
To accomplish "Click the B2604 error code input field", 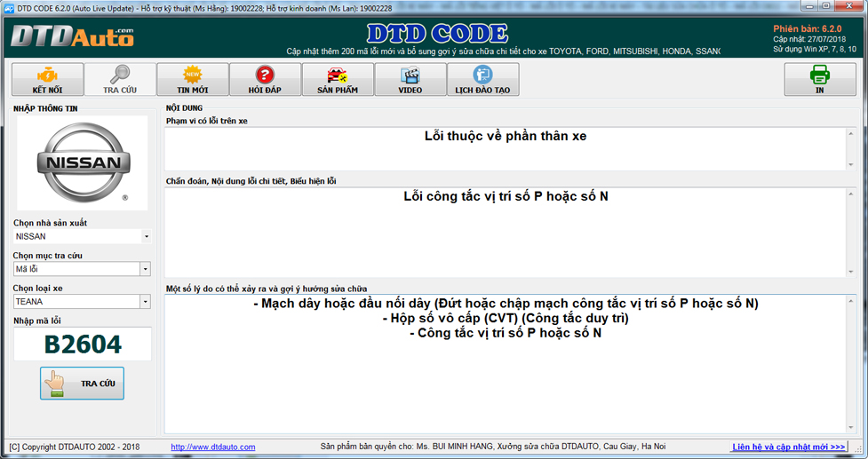I will click(x=83, y=344).
